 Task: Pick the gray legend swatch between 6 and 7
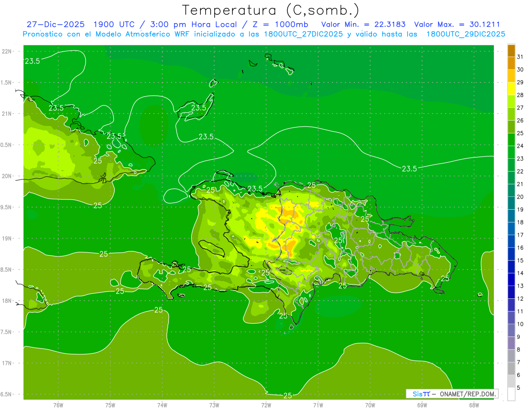(511, 369)
